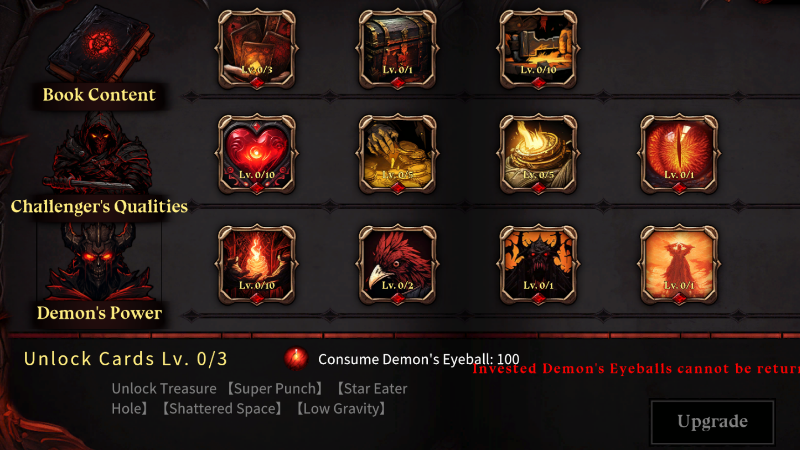Image resolution: width=800 pixels, height=450 pixels.
Task: Select the campfire flame skill icon
Action: (257, 265)
